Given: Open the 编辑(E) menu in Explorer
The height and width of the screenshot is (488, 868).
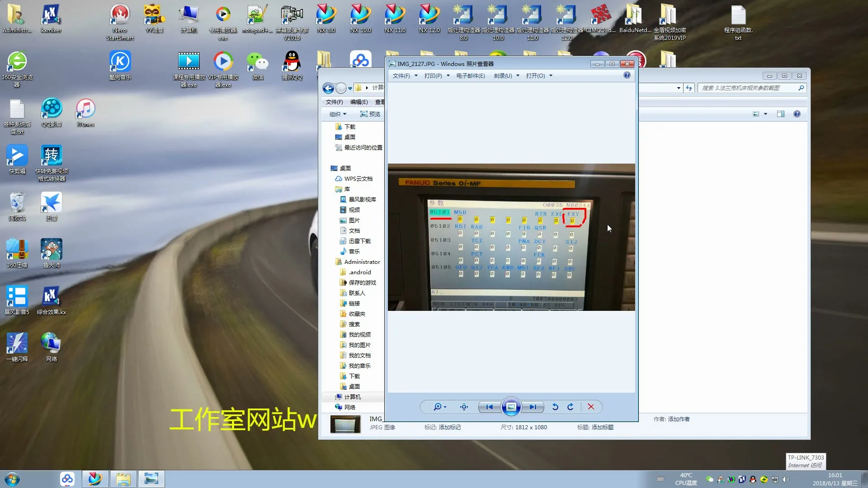Looking at the screenshot, I should pos(359,102).
